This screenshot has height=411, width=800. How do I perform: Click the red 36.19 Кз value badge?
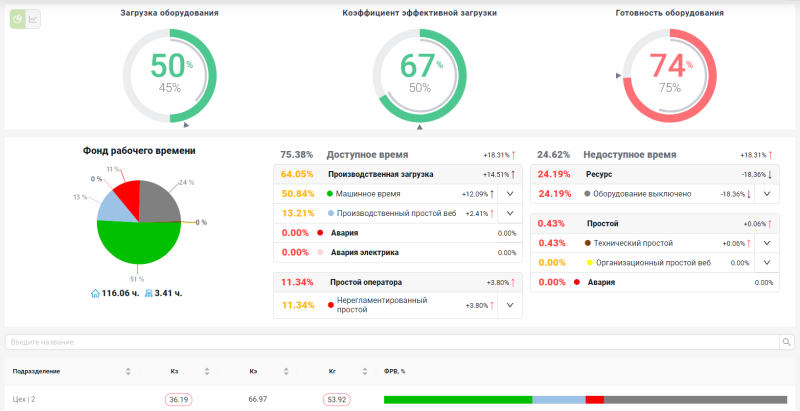pos(179,400)
